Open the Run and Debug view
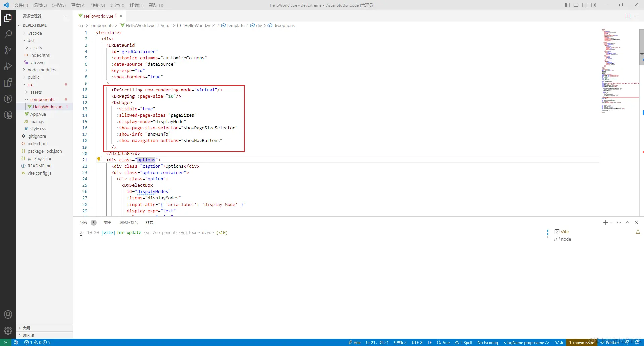The width and height of the screenshot is (644, 346). pos(8,66)
